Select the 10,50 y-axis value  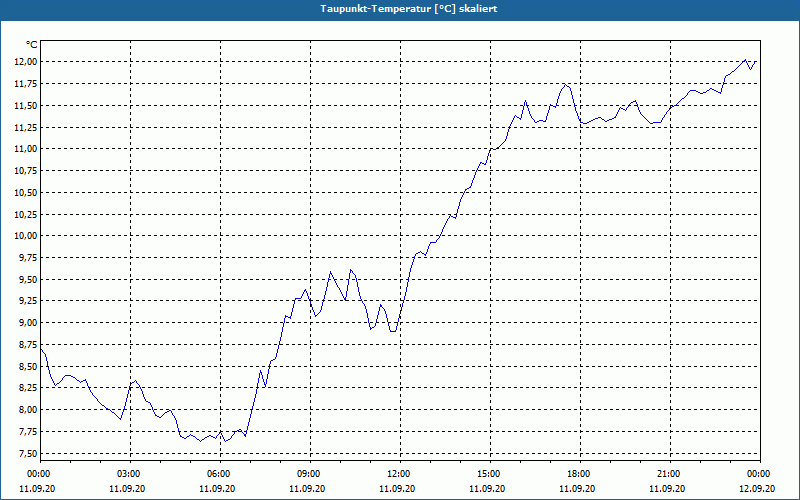pyautogui.click(x=24, y=192)
